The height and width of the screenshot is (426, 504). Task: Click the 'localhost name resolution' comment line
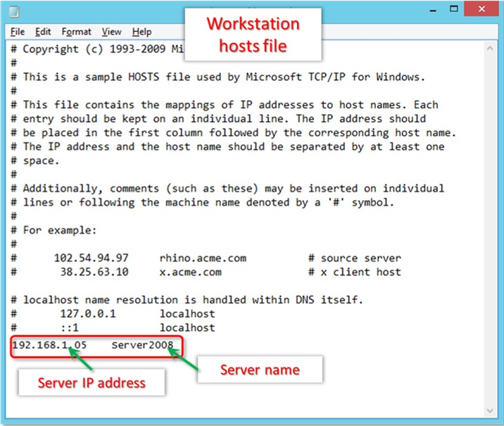tap(187, 300)
